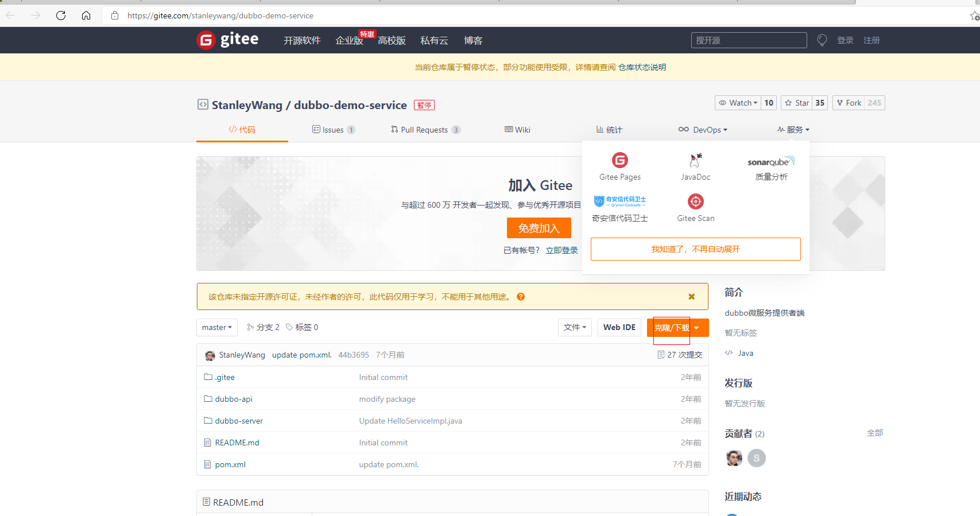The height and width of the screenshot is (516, 980).
Task: Switch to the Pull Requests tab
Action: pos(425,130)
